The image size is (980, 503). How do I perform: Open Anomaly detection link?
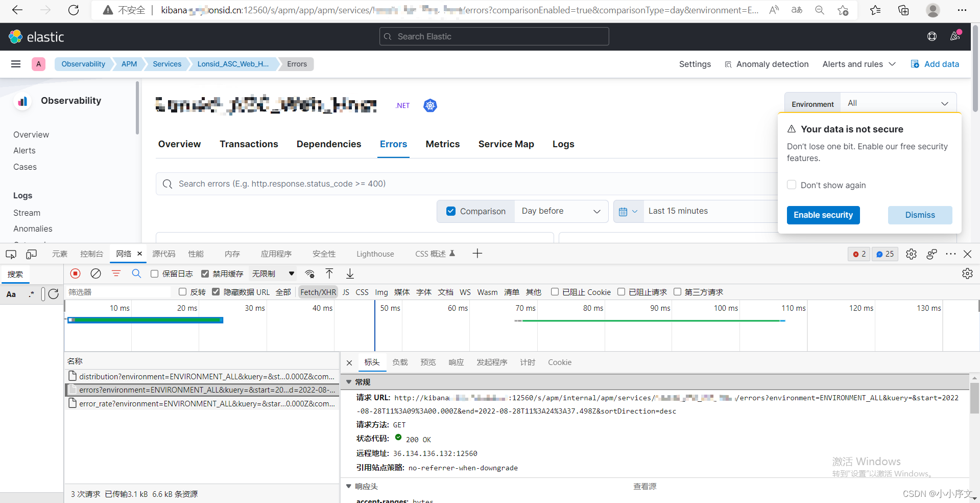coord(767,64)
